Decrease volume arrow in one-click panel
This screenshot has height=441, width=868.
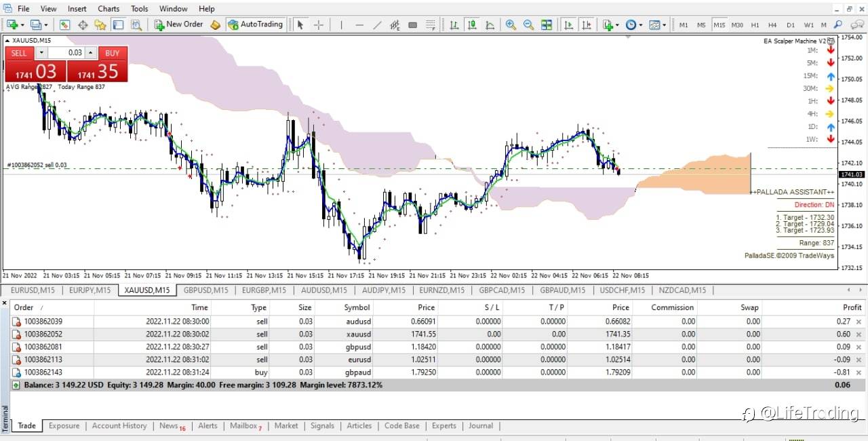click(x=41, y=53)
